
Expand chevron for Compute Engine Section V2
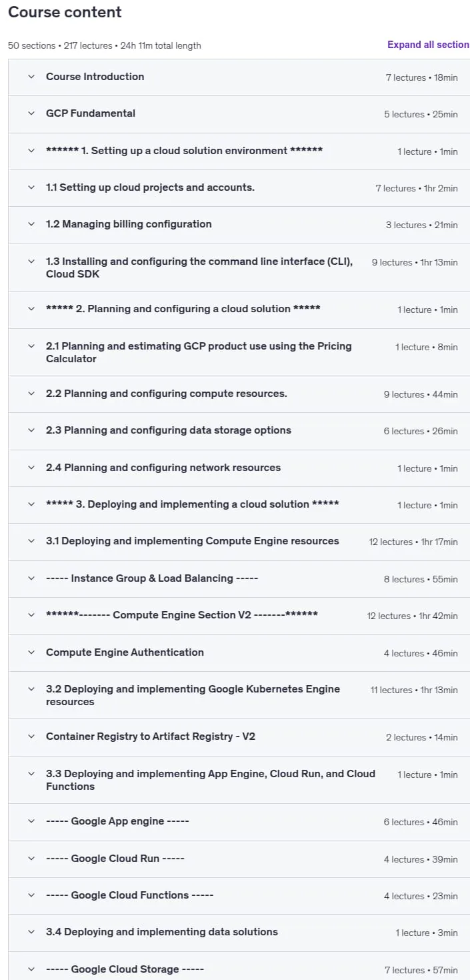pyautogui.click(x=31, y=615)
